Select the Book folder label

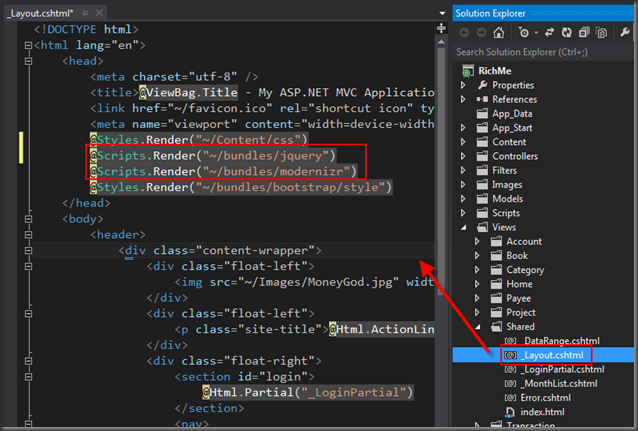[x=517, y=256]
